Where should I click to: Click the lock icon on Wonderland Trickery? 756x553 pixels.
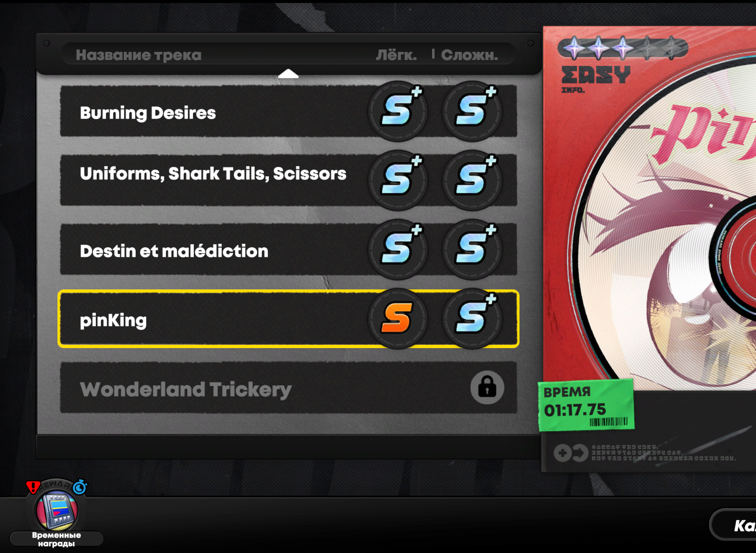click(487, 387)
